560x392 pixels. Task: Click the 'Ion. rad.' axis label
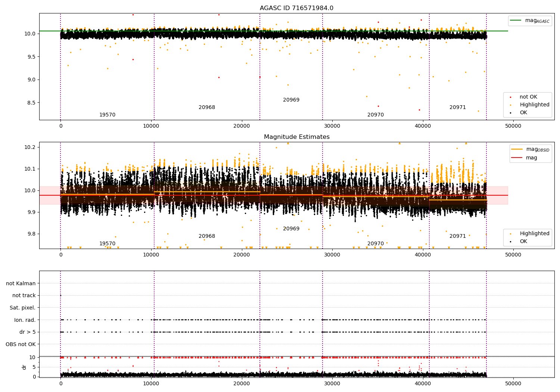(x=25, y=320)
